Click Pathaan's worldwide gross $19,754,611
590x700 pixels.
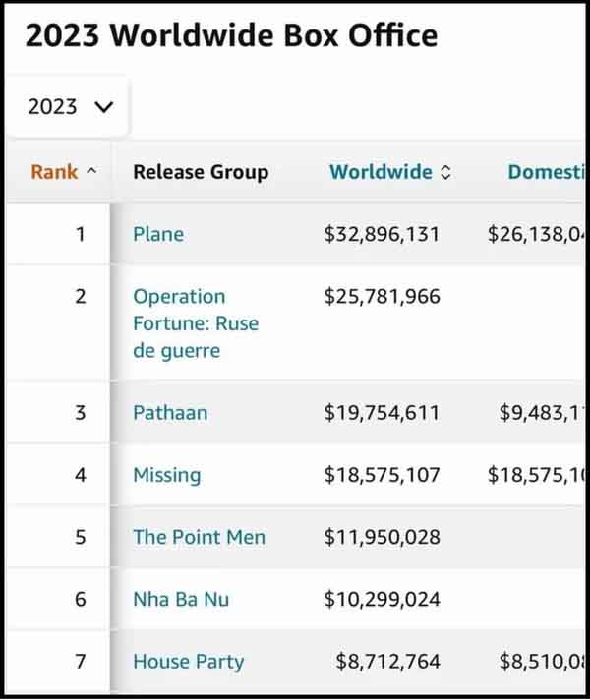point(382,412)
